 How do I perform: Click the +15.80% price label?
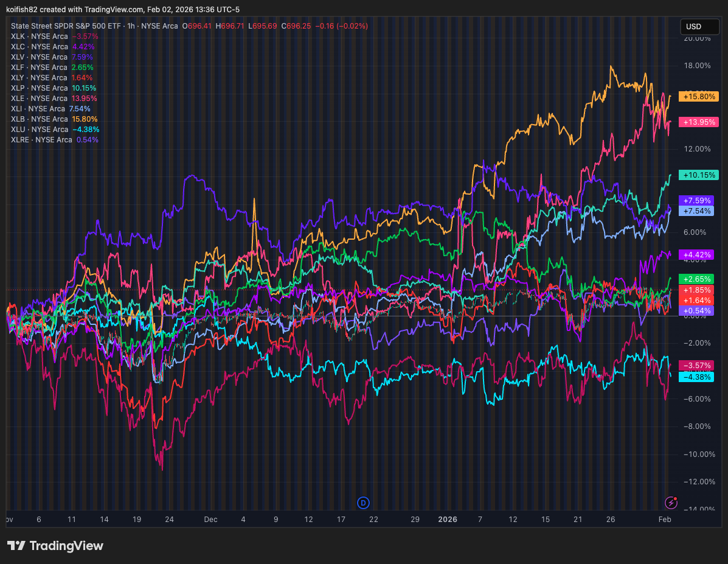click(699, 97)
